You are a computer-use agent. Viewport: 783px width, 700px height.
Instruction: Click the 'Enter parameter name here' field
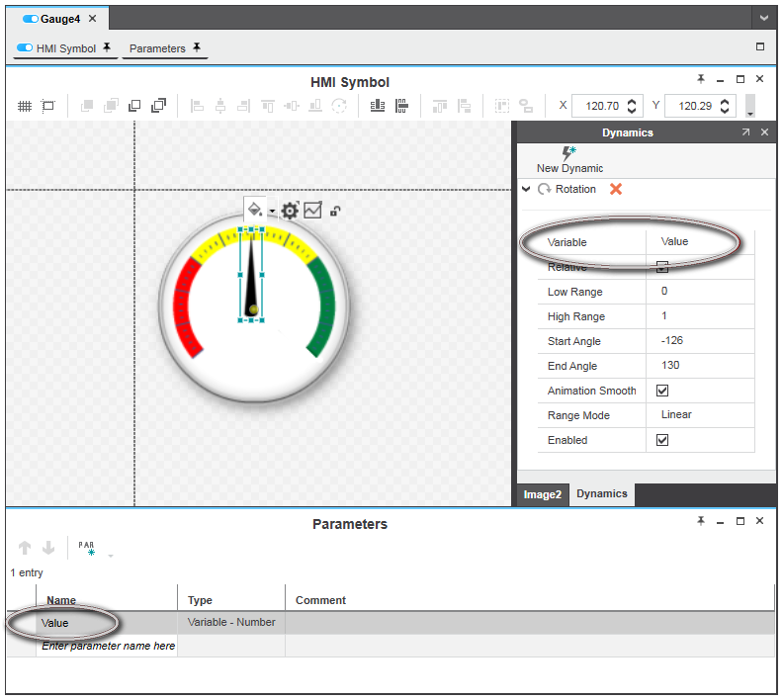108,646
